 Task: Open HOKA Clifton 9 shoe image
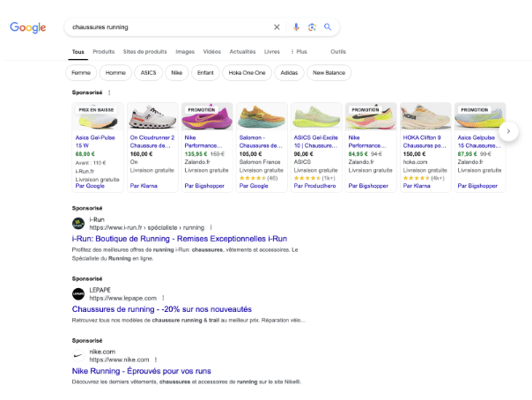click(425, 116)
